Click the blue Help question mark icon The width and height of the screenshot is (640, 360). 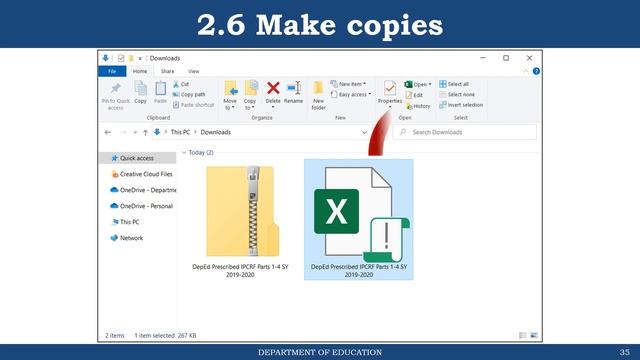[x=536, y=71]
